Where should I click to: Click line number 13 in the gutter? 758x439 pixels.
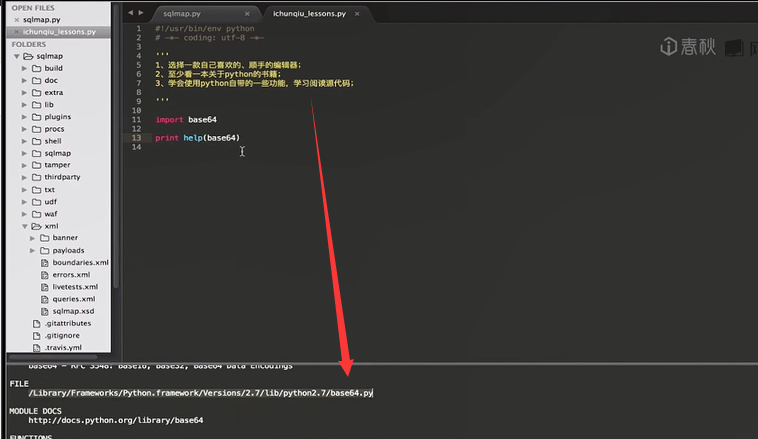pos(136,138)
